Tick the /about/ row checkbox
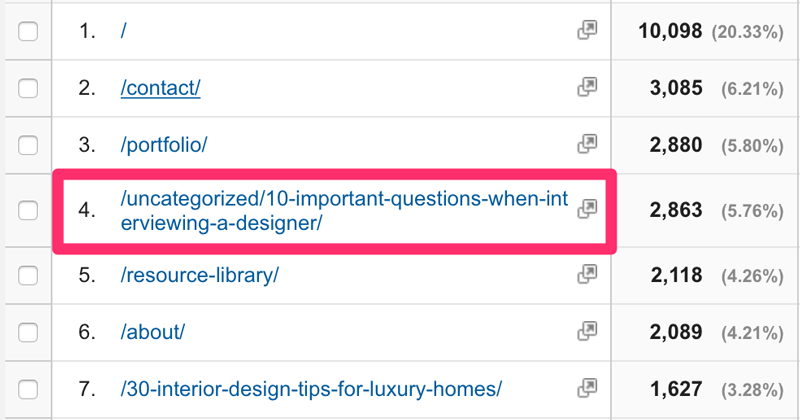This screenshot has height=420, width=800. point(28,331)
